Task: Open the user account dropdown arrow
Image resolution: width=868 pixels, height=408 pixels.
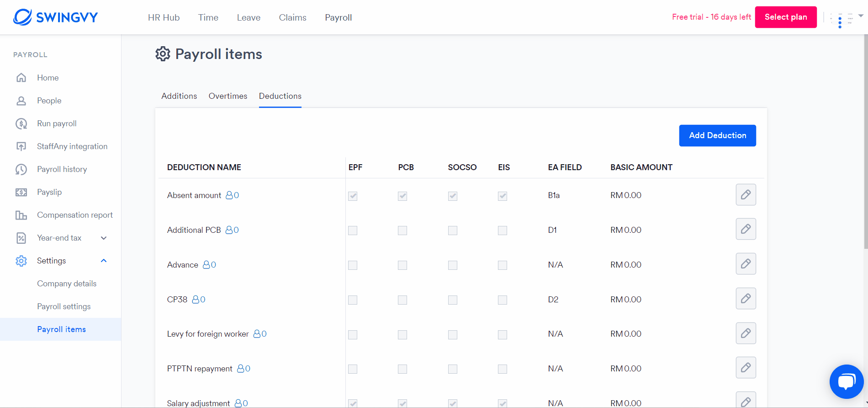Action: coord(861,16)
